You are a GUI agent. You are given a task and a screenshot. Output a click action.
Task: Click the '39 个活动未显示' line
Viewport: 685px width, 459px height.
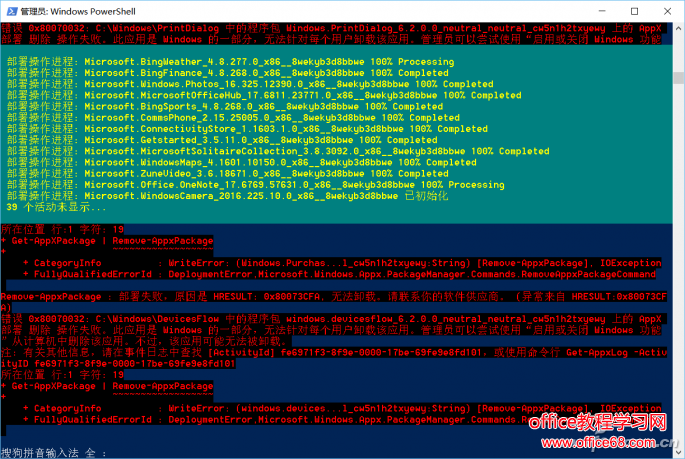56,207
